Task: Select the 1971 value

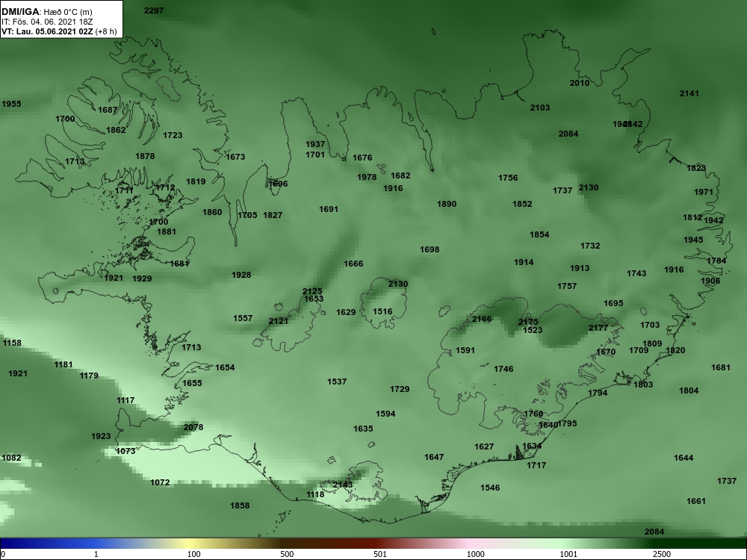Action: (x=704, y=192)
